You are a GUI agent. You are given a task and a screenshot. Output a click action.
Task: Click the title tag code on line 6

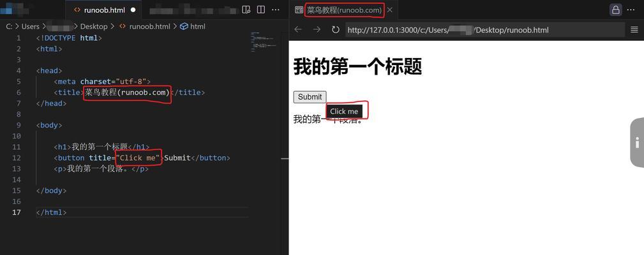[x=129, y=92]
